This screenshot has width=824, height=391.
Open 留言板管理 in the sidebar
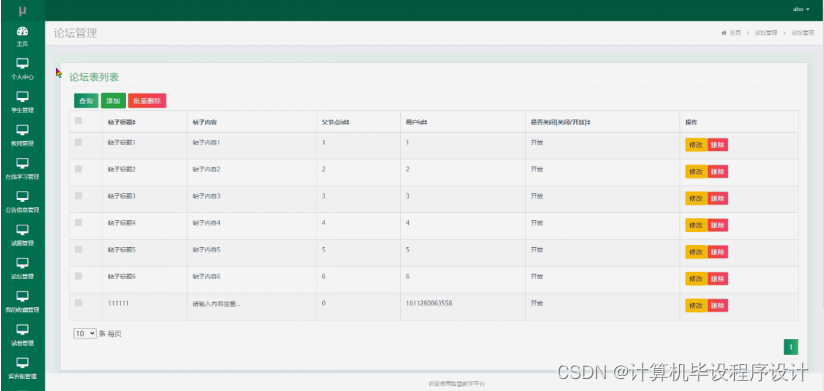pyautogui.click(x=22, y=368)
